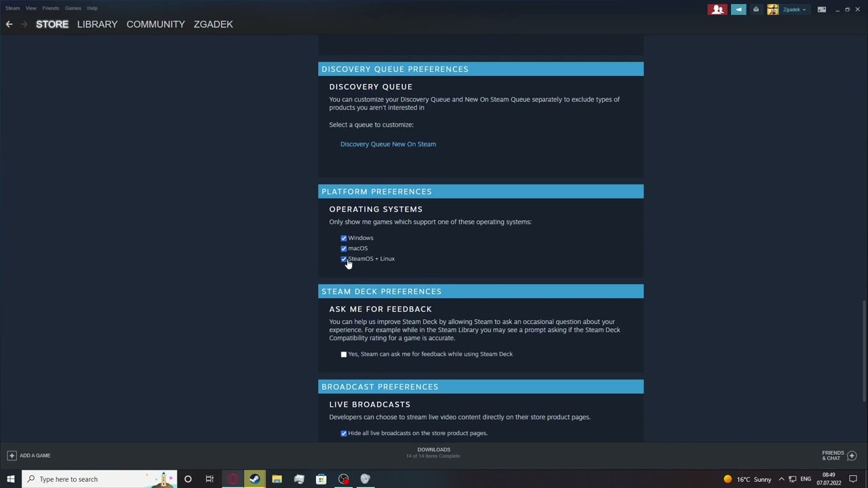Click the DISCOVERY QUEUE PREFERENCES header
The image size is (868, 488).
481,69
